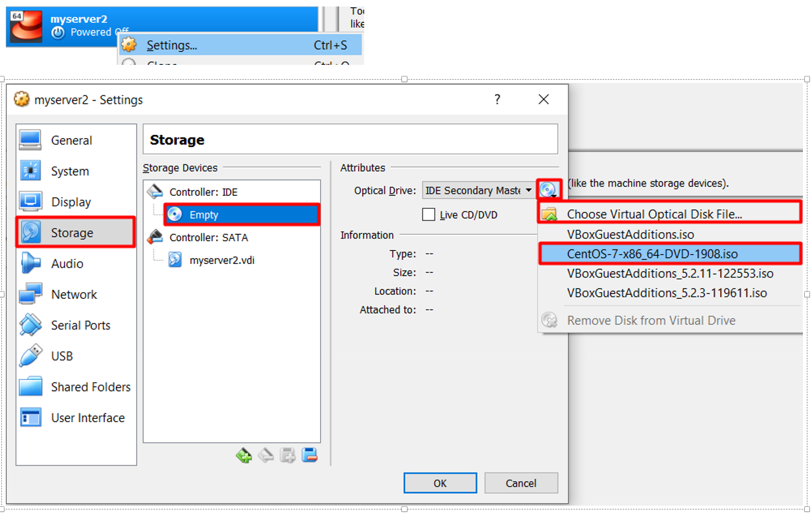Select CentOS-7-x86_64-DVD-1908.iso
The image size is (812, 516).
pyautogui.click(x=671, y=253)
